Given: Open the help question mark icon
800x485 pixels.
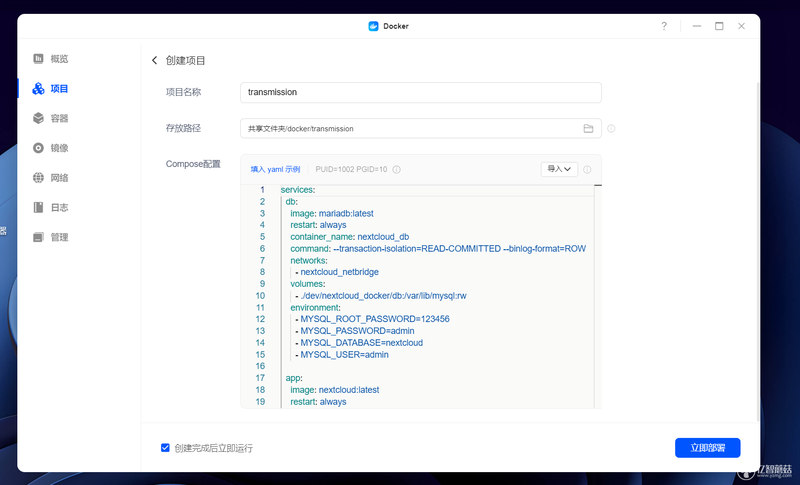Looking at the screenshot, I should click(664, 26).
